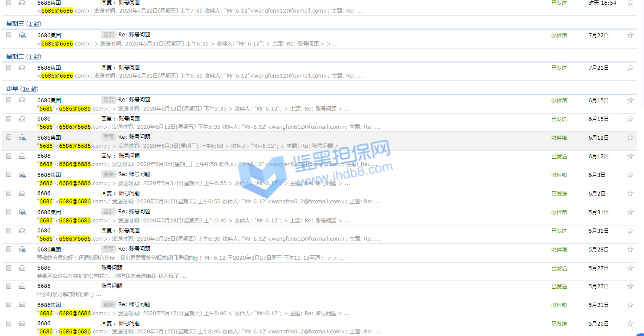Check the box beside 什么时候才解冻我的账号 email
This screenshot has height=336, width=644.
click(x=9, y=286)
